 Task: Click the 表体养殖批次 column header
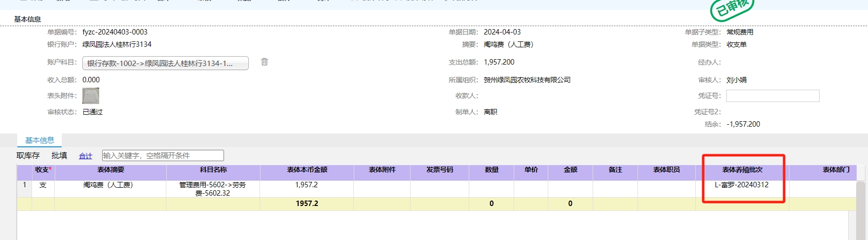(742, 170)
